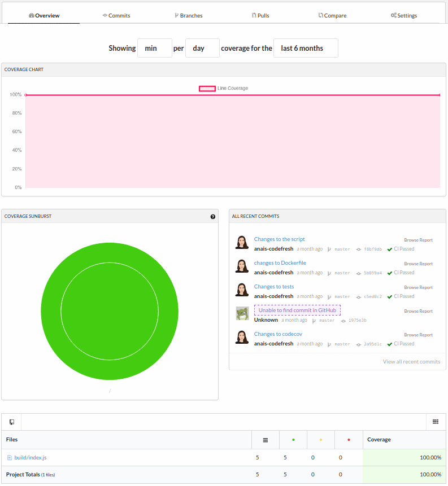The width and height of the screenshot is (448, 486).
Task: Click the file view icon above Files table
Action: [x=11, y=422]
